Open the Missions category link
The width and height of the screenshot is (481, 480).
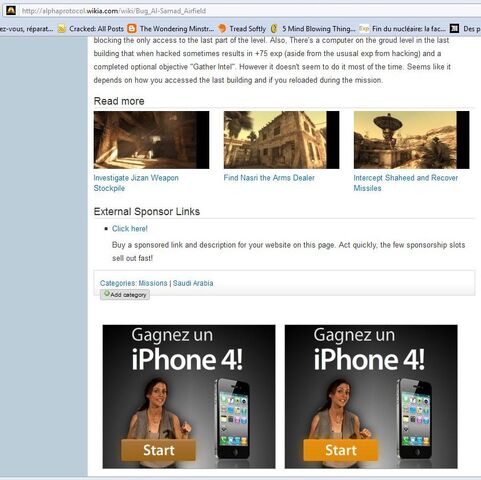(153, 283)
